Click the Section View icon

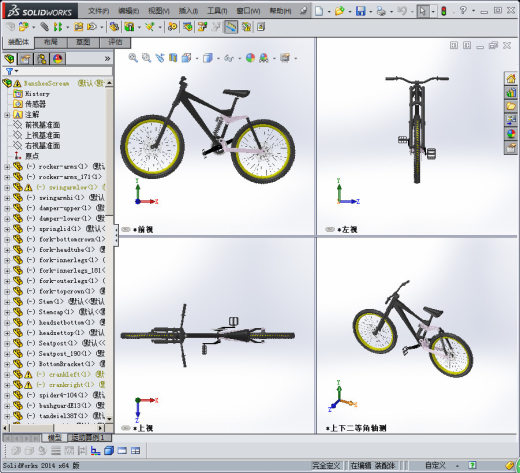point(173,58)
